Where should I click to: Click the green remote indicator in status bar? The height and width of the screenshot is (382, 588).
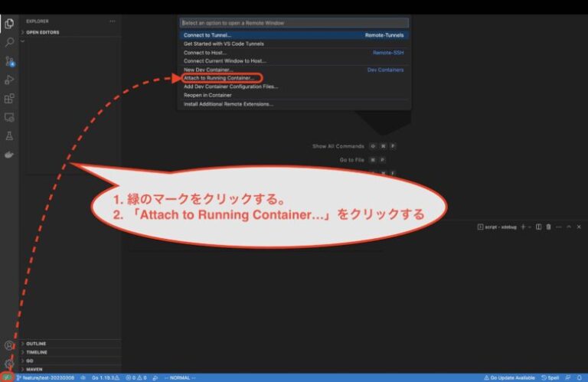click(x=7, y=377)
